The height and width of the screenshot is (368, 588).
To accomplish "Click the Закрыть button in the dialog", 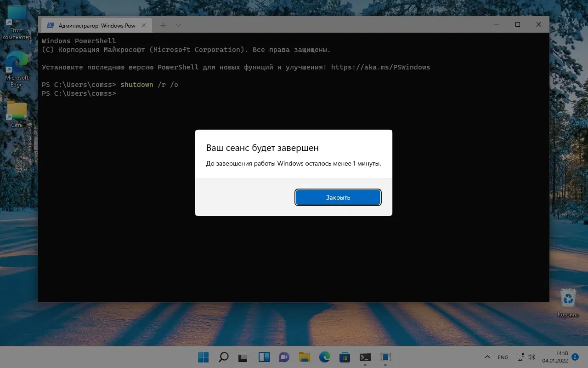I will tap(338, 197).
